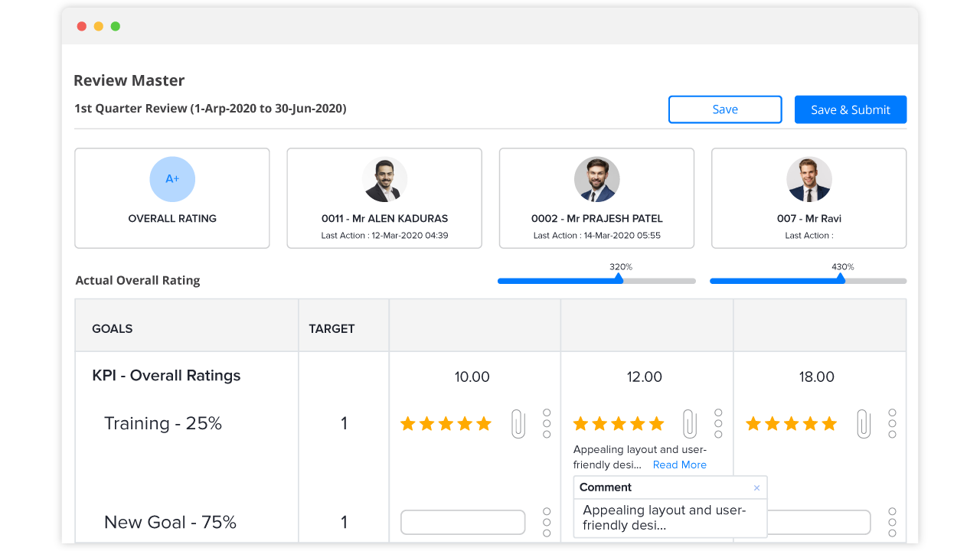Open the three-dot menu beside Ravi's Training stars
Screen dimensions: 980x551
point(892,423)
